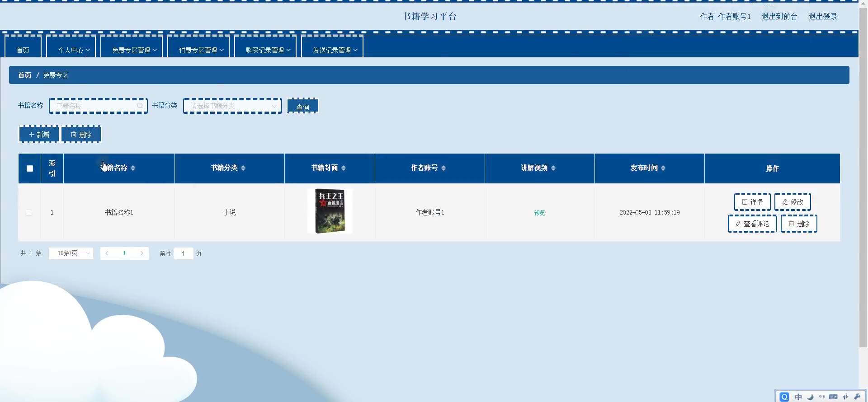868x402 pixels.
Task: Click the 书籍名称1 cell
Action: click(x=119, y=212)
